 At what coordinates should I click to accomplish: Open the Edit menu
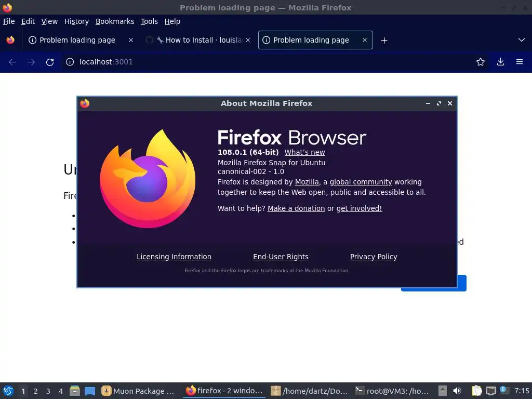coord(28,21)
